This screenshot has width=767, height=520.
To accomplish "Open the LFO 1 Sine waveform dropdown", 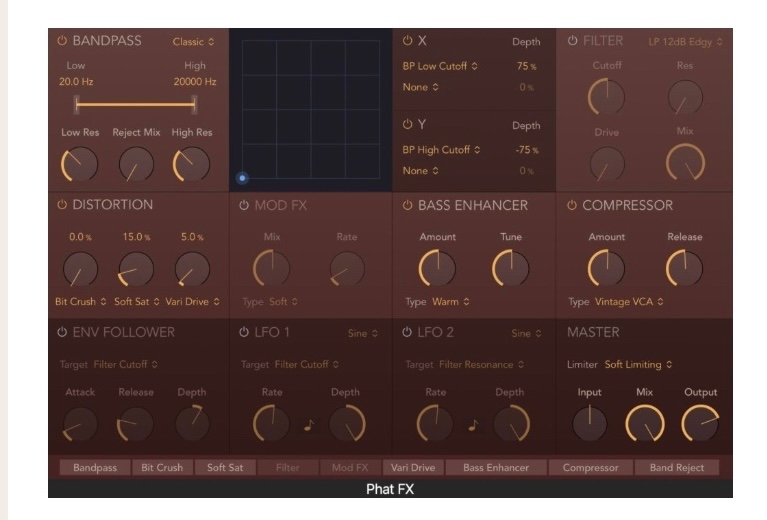I will tap(363, 333).
